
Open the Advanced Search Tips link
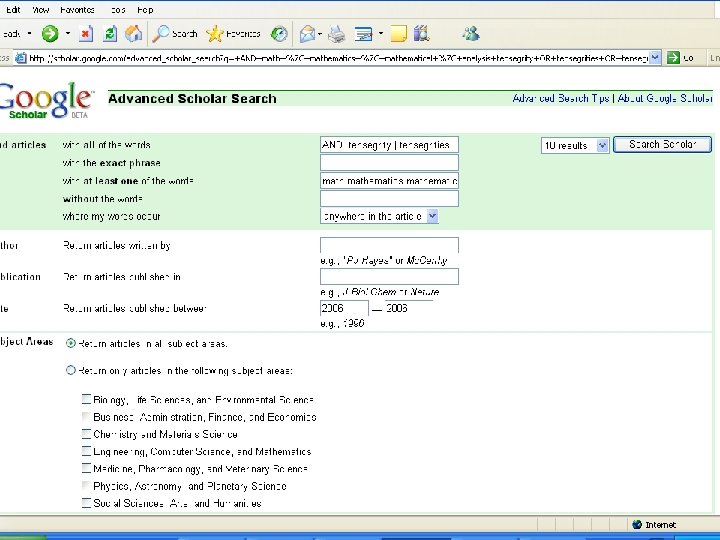[561, 98]
